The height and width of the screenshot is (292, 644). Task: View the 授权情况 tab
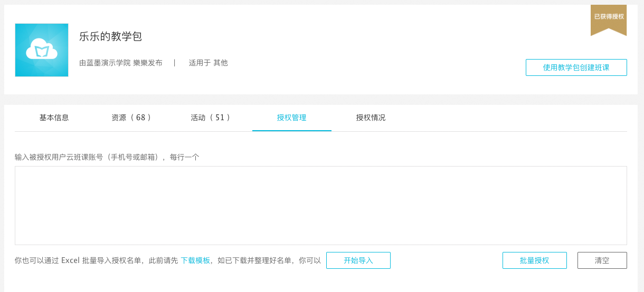click(x=371, y=118)
